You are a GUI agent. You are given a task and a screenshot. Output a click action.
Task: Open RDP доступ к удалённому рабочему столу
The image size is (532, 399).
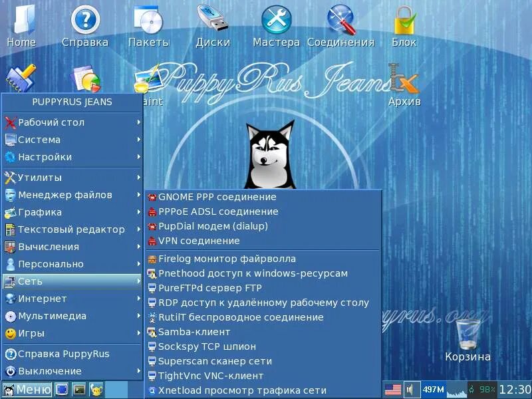263,303
